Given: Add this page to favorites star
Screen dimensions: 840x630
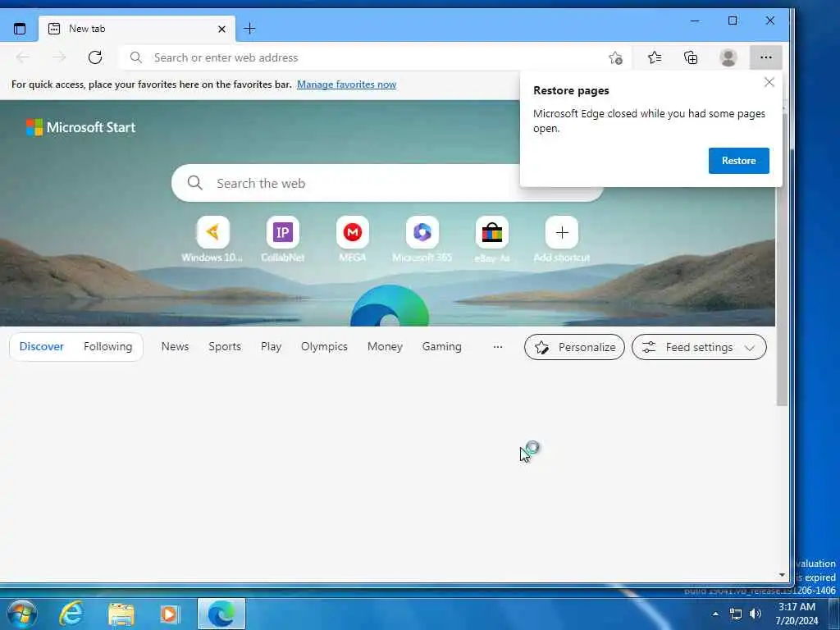Looking at the screenshot, I should (615, 57).
